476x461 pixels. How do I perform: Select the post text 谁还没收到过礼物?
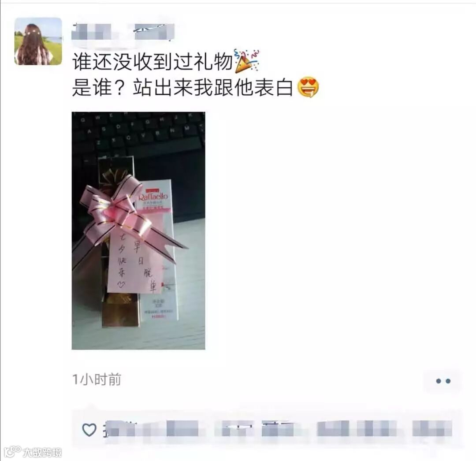tap(152, 62)
